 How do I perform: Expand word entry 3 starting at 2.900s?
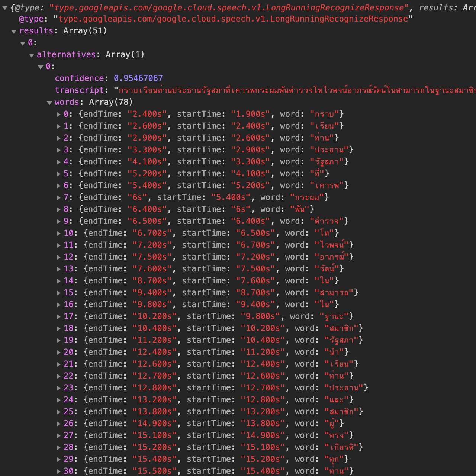tap(58, 150)
